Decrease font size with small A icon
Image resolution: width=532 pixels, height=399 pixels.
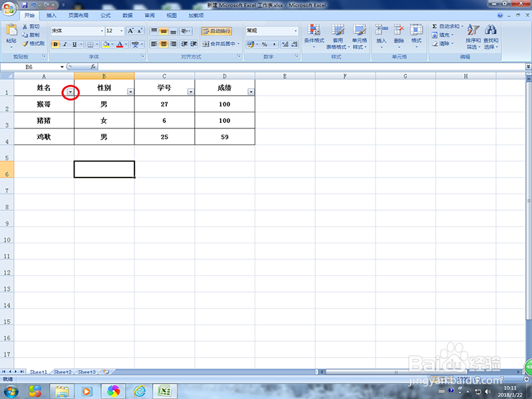click(140, 31)
